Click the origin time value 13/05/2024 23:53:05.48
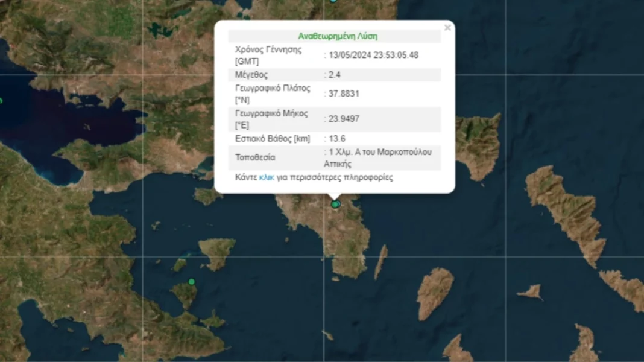Viewport: 644px width, 362px height. 373,55
